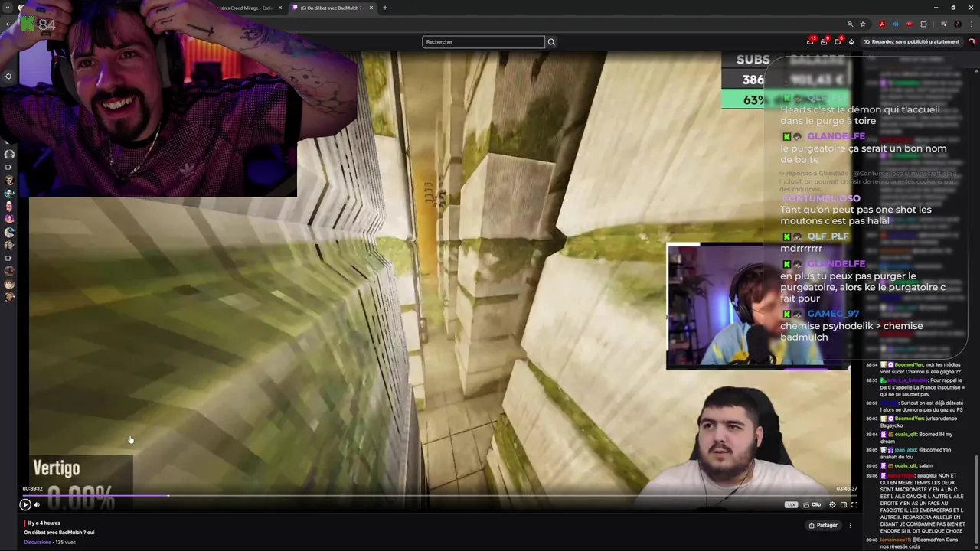Play the paused Twitch video
The width and height of the screenshot is (980, 551).
[x=25, y=504]
